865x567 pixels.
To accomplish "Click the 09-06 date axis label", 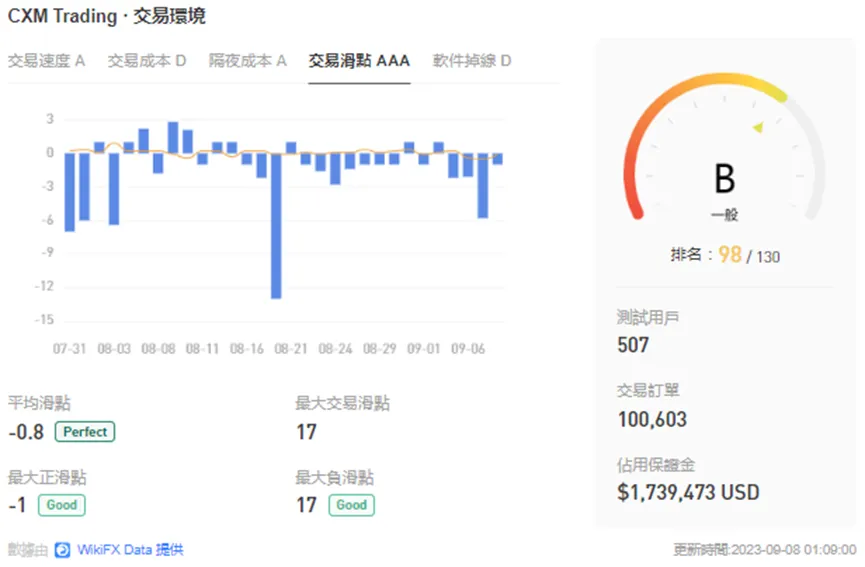I will [468, 349].
